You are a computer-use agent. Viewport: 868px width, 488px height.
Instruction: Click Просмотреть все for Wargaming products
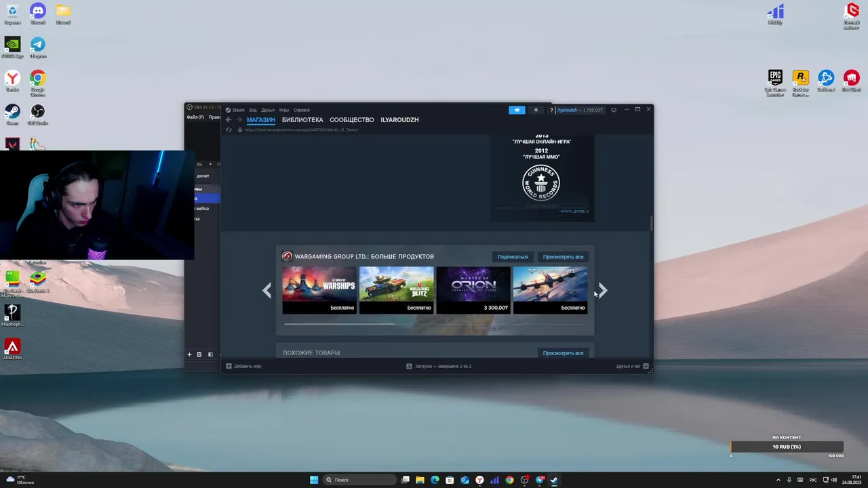pos(563,257)
